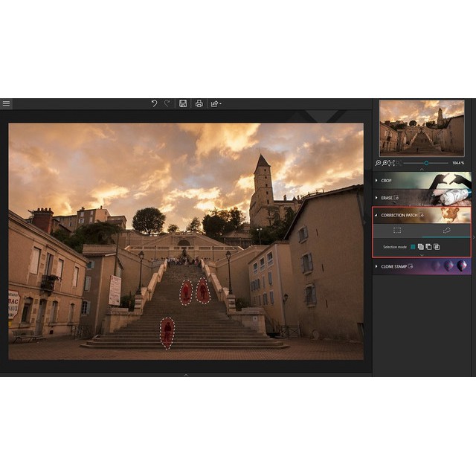The width and height of the screenshot is (476, 476).
Task: Click the icon beside the ERASE title
Action: tap(396, 198)
